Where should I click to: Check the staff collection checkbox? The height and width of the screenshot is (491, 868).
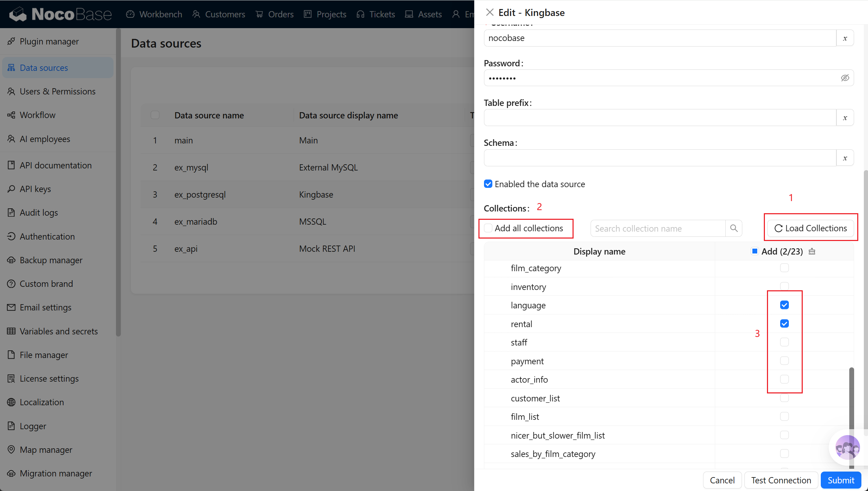coord(784,342)
